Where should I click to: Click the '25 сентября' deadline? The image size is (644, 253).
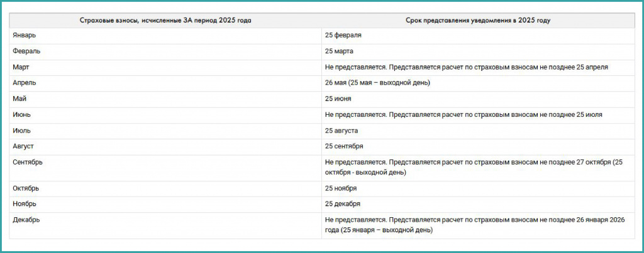coord(344,147)
